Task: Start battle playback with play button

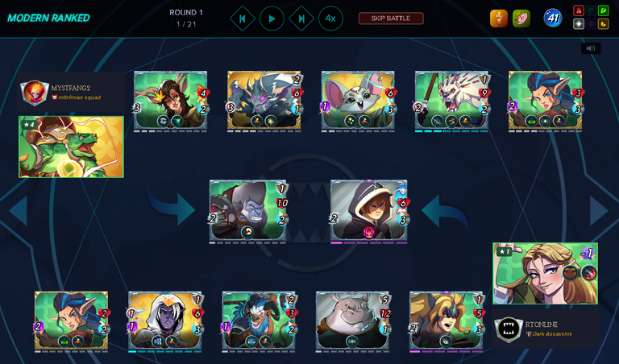Action: (272, 19)
